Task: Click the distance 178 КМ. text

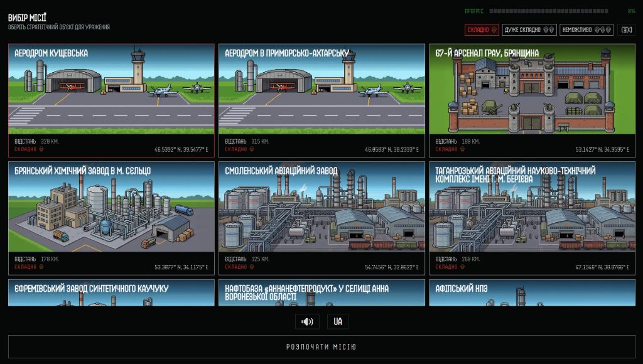Action: coord(50,259)
